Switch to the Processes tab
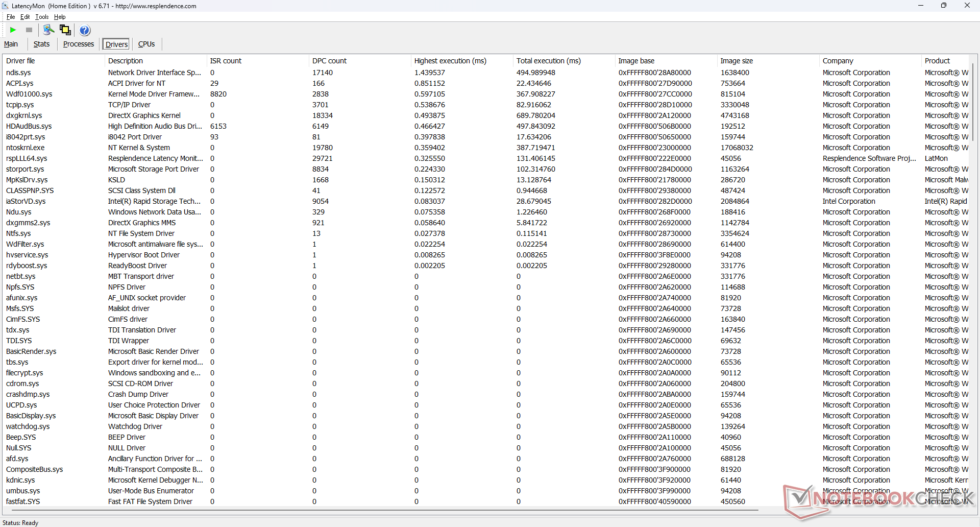 click(78, 44)
